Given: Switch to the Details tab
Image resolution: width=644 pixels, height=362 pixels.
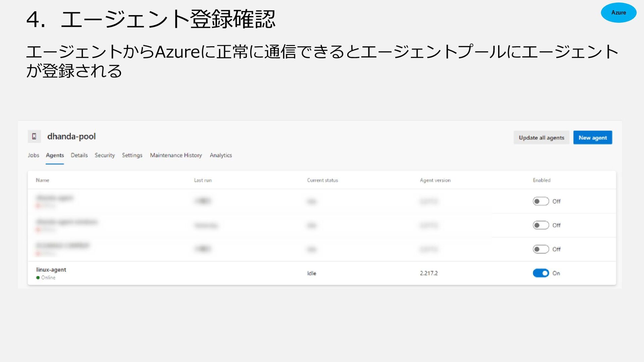Looking at the screenshot, I should click(79, 155).
